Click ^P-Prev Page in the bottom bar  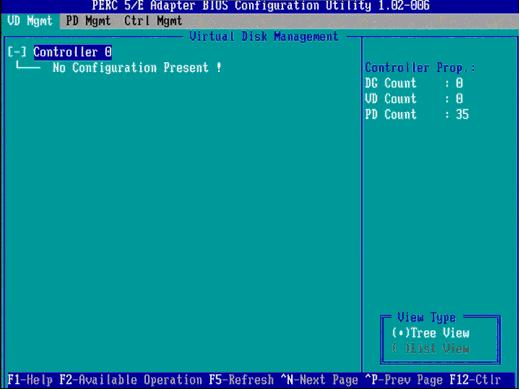[x=404, y=380]
